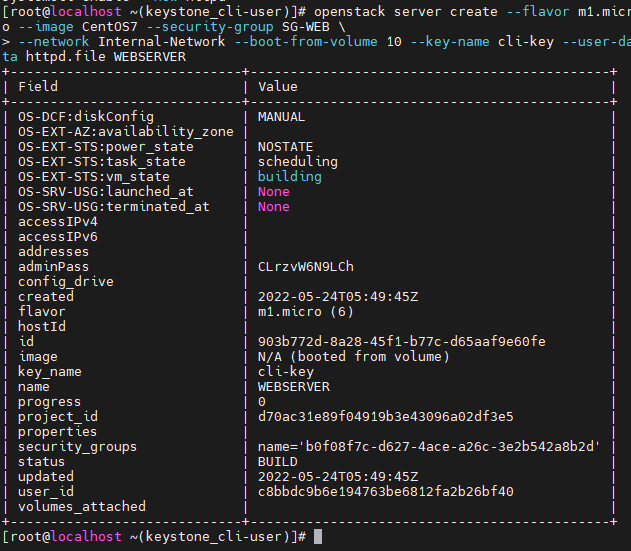Select the project_id 'd70ac31e89f0...' value
The height and width of the screenshot is (551, 631).
click(x=386, y=417)
